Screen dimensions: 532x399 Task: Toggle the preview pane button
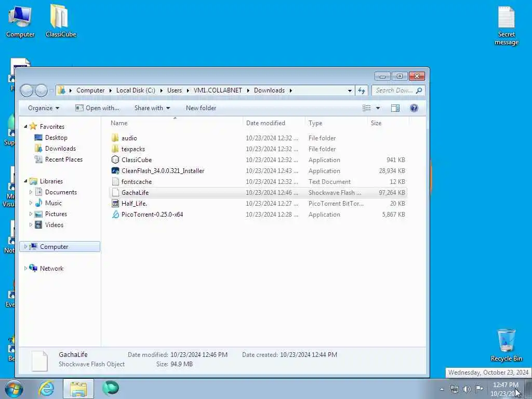click(395, 108)
